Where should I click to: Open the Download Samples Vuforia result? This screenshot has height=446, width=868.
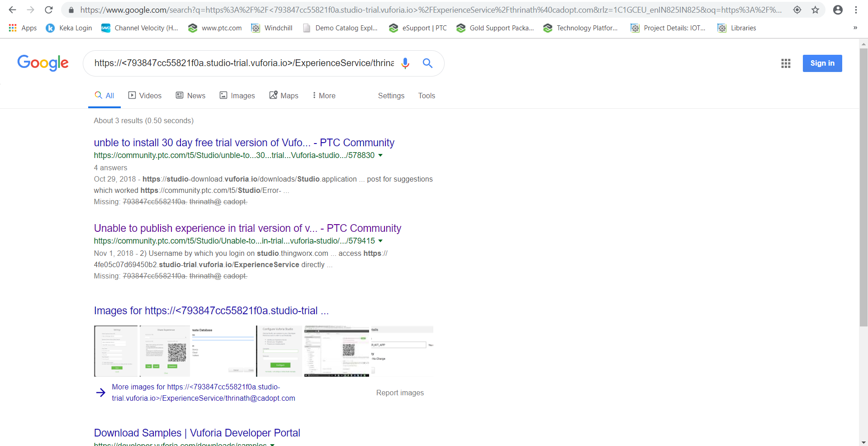coord(197,433)
